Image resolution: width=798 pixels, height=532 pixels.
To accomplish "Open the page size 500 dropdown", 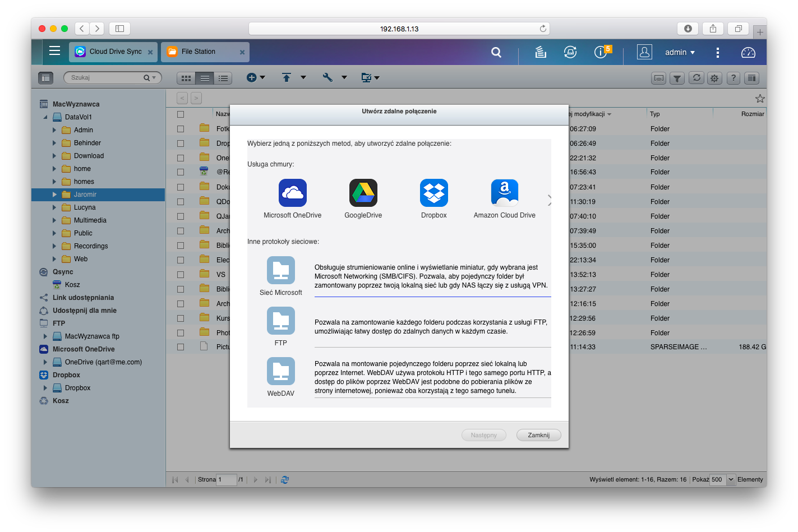I will (x=731, y=480).
